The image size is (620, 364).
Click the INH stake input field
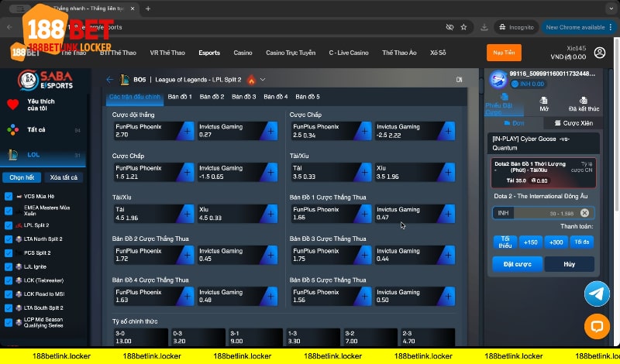coord(535,213)
